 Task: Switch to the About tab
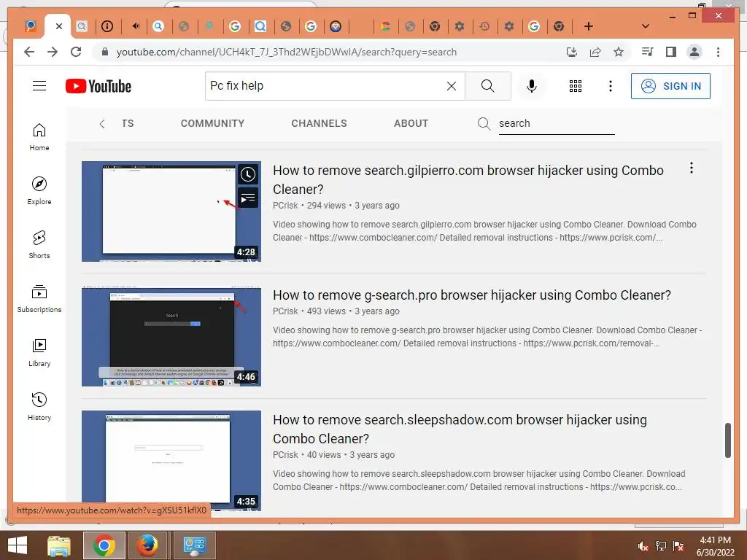pos(411,123)
